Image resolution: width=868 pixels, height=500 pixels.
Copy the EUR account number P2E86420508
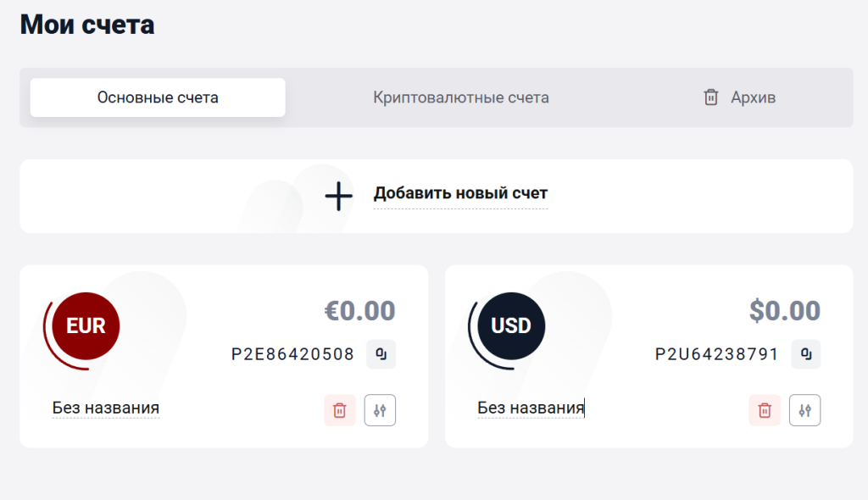pos(381,354)
